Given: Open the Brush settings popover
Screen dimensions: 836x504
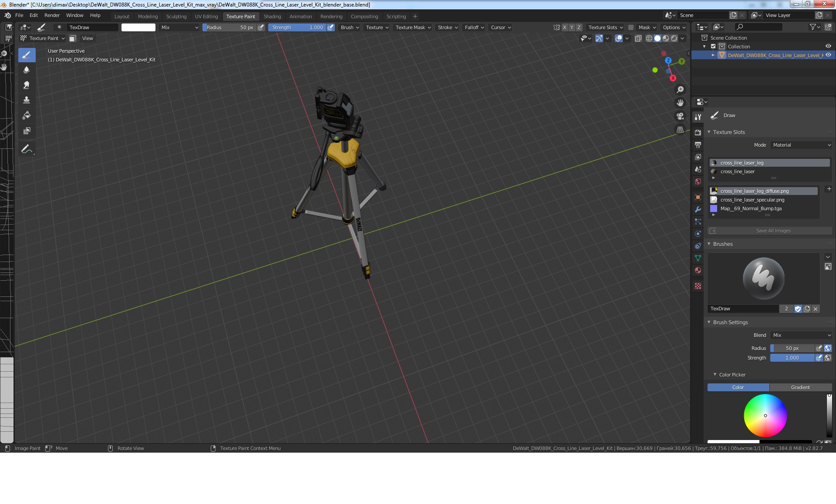Looking at the screenshot, I should pyautogui.click(x=350, y=27).
